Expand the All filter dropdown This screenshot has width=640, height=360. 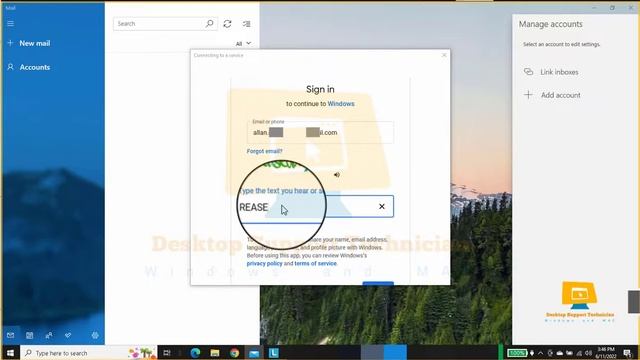pyautogui.click(x=243, y=44)
